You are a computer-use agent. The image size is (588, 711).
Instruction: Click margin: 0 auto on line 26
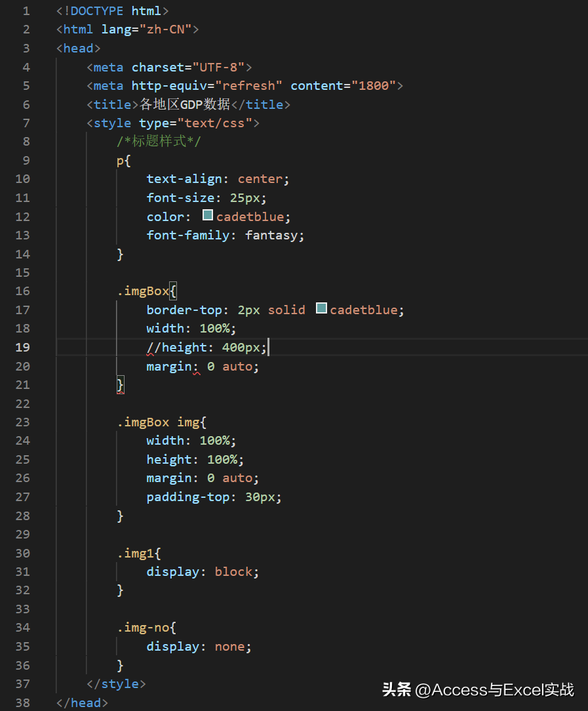tap(203, 478)
